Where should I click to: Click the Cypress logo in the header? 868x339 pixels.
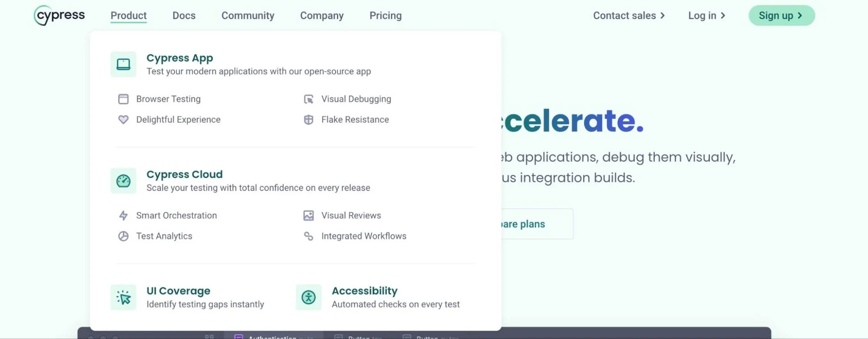click(x=59, y=15)
